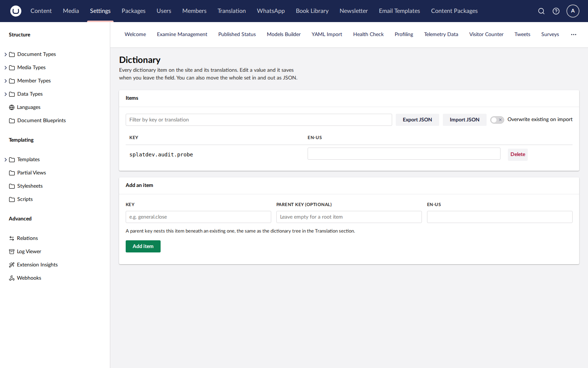Open Languages in the sidebar
The height and width of the screenshot is (368, 588).
29,107
